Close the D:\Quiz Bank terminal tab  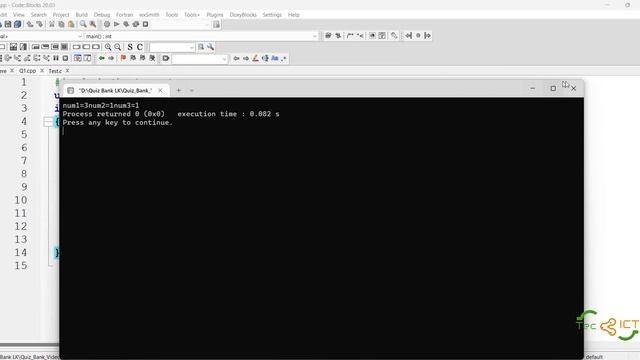point(160,90)
